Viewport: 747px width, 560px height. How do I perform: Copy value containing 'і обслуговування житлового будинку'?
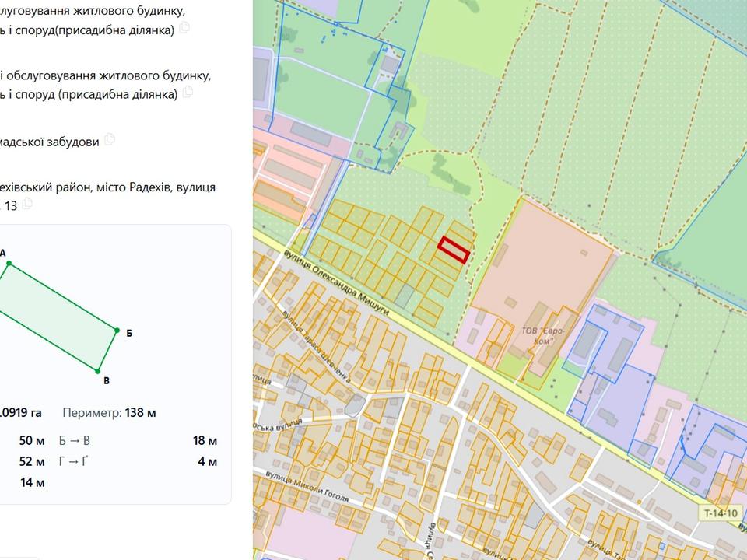pyautogui.click(x=188, y=92)
